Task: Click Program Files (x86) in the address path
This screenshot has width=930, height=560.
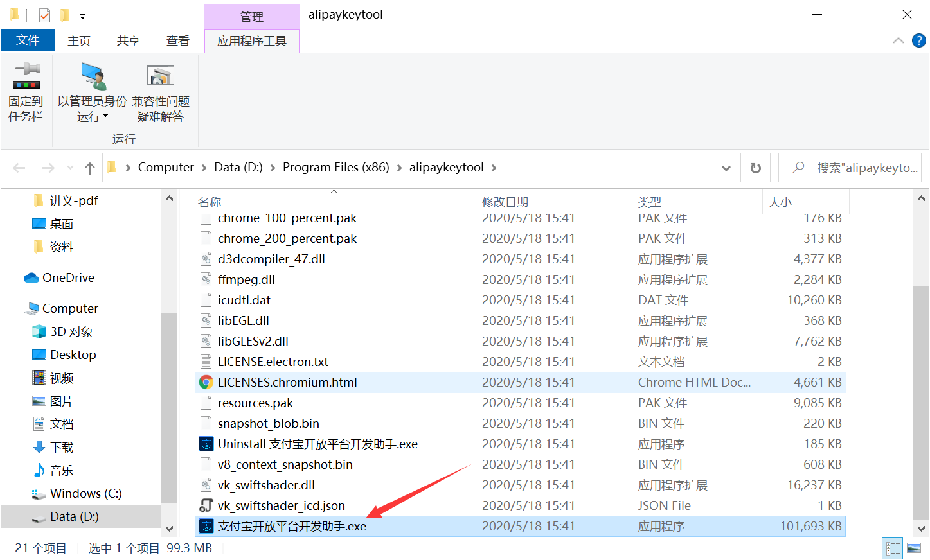Action: [336, 168]
